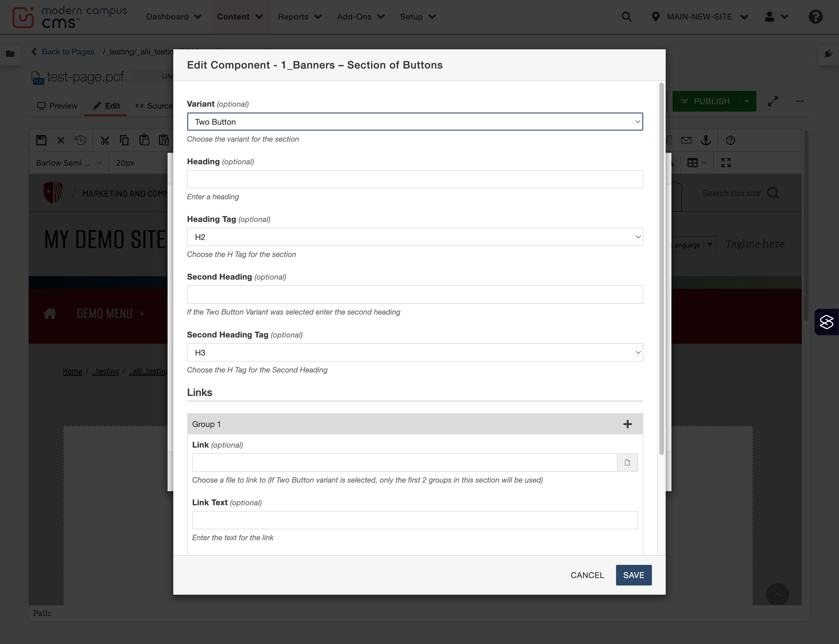This screenshot has height=644, width=839.
Task: Open the Heading Tag dropdown showing H2
Action: pos(415,237)
